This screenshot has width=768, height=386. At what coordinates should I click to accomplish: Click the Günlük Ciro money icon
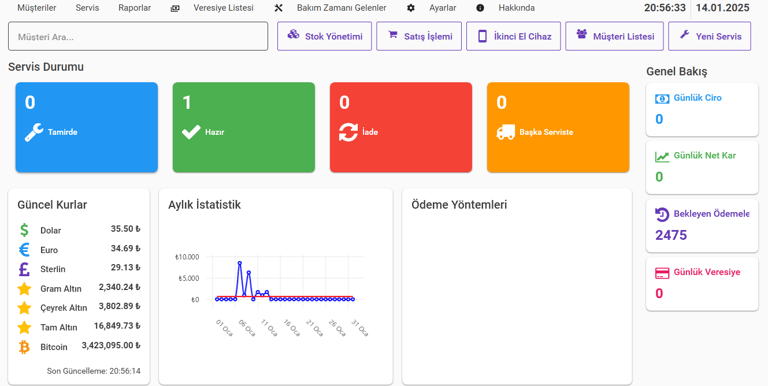662,98
